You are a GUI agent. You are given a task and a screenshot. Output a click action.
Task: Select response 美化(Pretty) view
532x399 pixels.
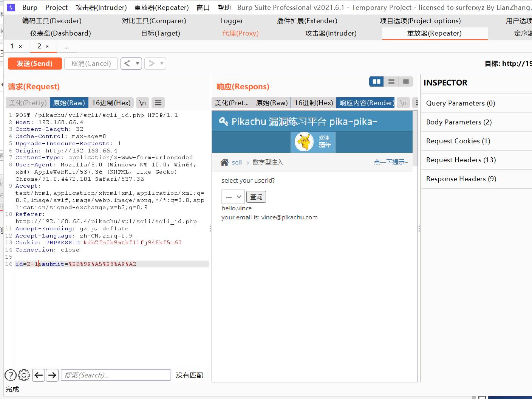click(232, 103)
